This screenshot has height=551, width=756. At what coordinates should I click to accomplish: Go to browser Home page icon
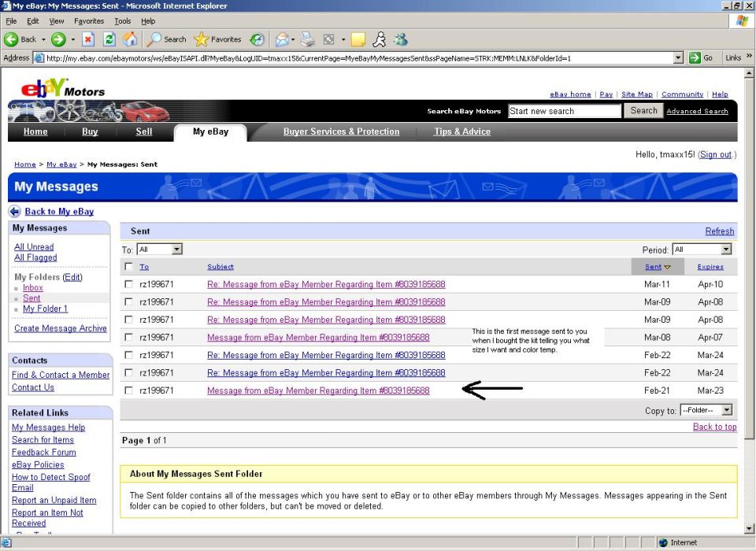coord(130,39)
